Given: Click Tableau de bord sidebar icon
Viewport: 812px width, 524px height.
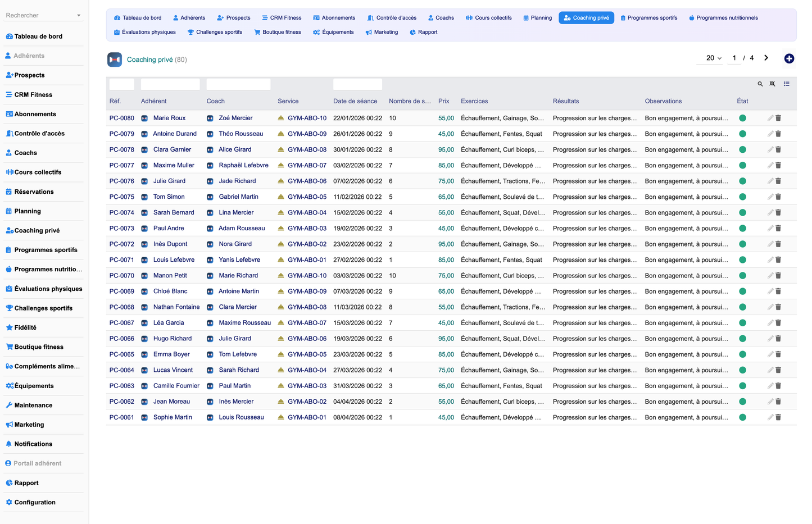Looking at the screenshot, I should pos(9,37).
